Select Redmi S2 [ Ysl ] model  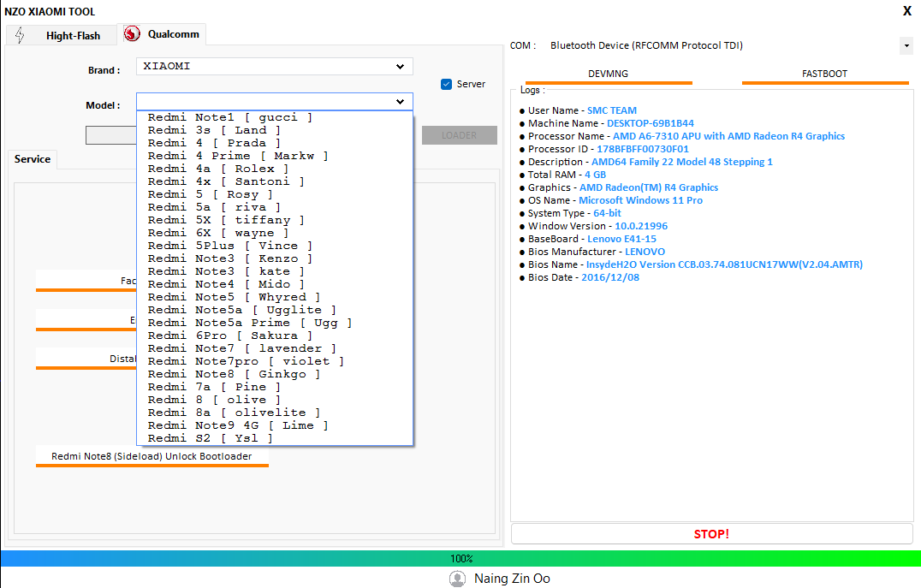tap(274, 439)
